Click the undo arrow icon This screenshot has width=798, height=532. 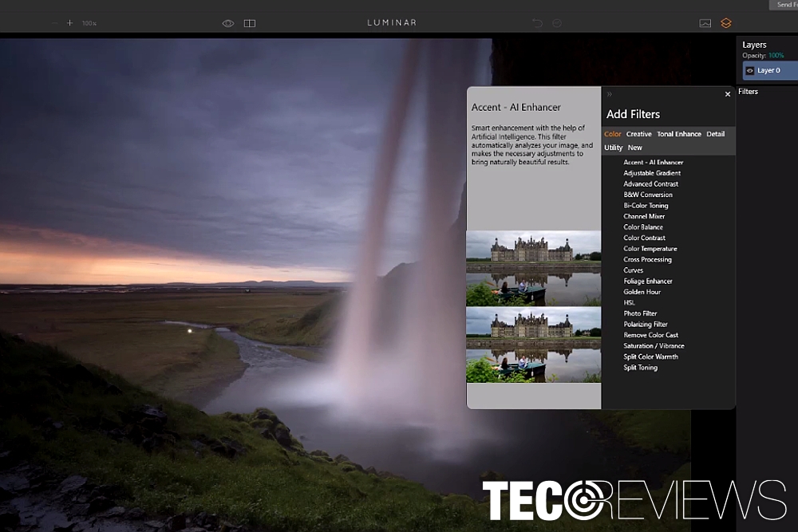click(x=537, y=23)
